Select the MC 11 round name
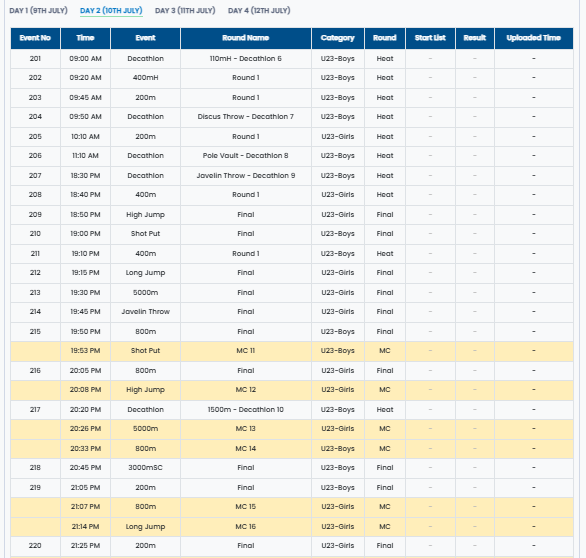Viewport: 586px width, 558px height. tap(246, 351)
